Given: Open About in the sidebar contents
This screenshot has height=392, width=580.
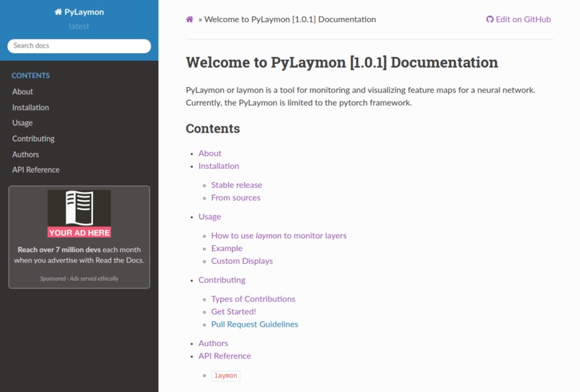Looking at the screenshot, I should coord(22,92).
